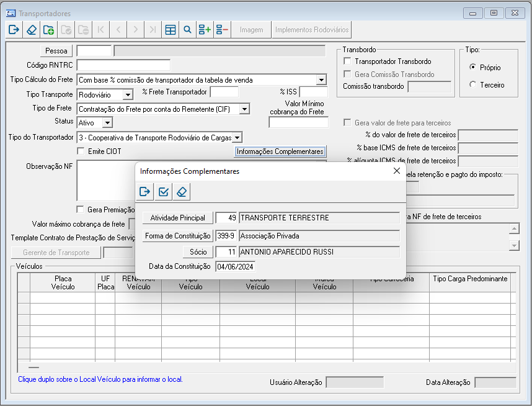Click the exit icon in main toolbar
The height and width of the screenshot is (406, 532).
[x=14, y=30]
